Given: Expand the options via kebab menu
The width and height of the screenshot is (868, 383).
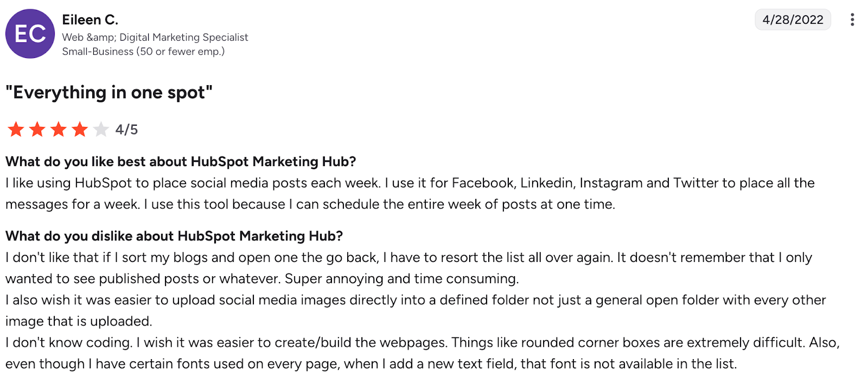Looking at the screenshot, I should click(852, 20).
